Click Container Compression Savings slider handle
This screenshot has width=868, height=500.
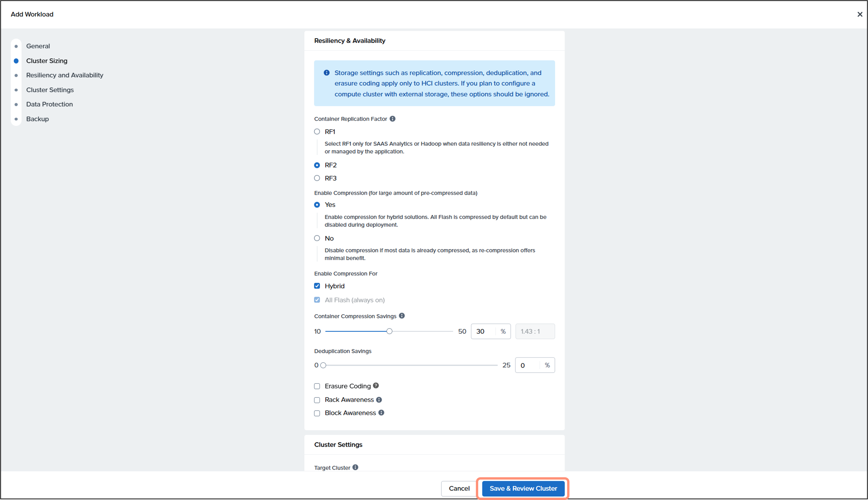pyautogui.click(x=389, y=331)
